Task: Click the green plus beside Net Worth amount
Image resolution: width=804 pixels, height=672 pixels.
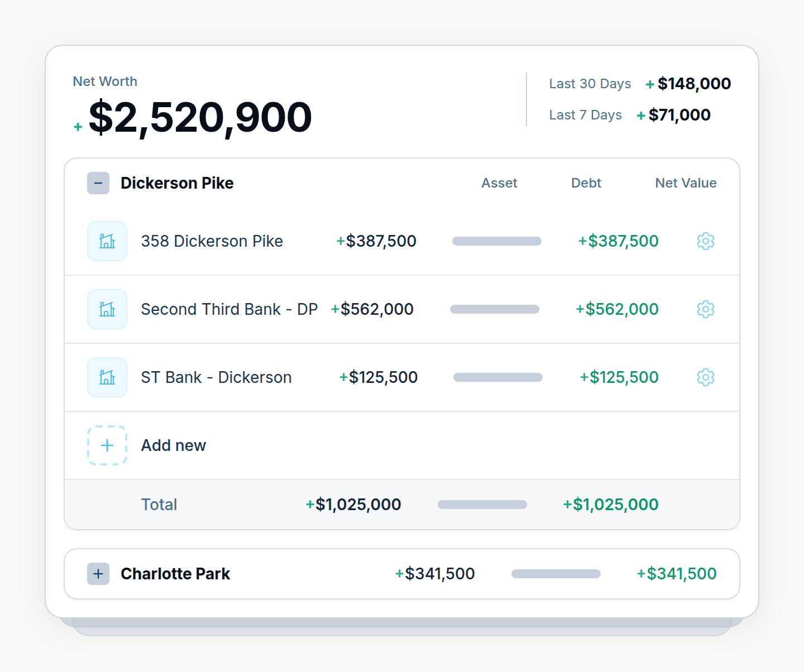Action: 78,126
